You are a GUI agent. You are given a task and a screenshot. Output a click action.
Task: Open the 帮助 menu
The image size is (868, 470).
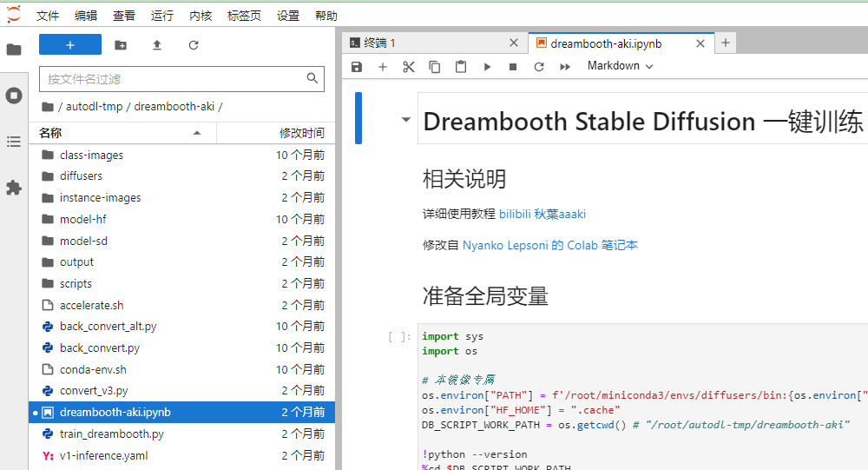pyautogui.click(x=326, y=16)
